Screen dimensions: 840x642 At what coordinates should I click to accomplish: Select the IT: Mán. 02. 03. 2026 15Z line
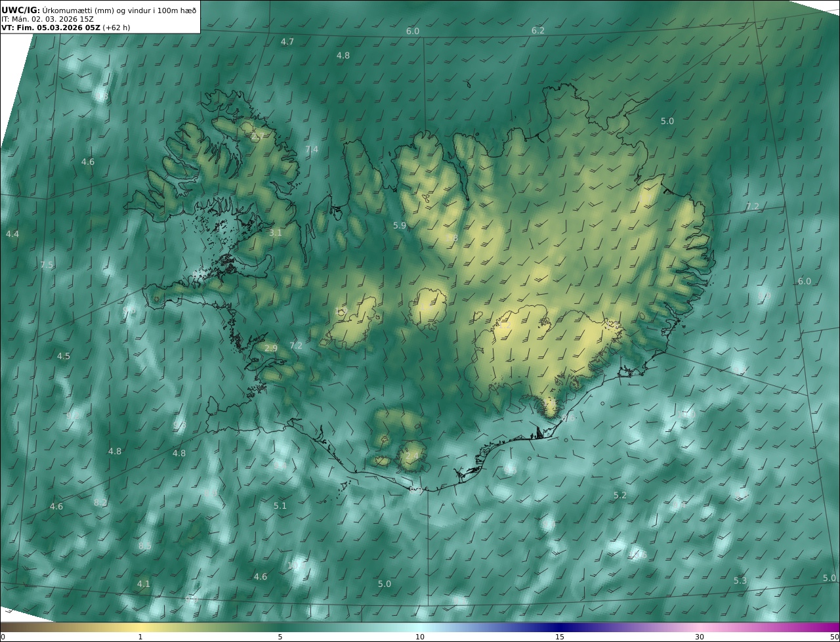click(x=47, y=19)
